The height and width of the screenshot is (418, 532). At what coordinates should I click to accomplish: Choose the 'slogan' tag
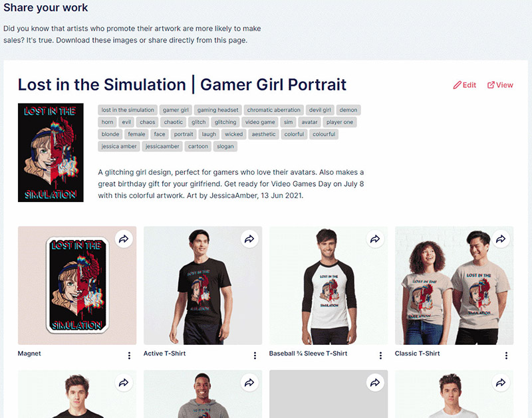225,146
